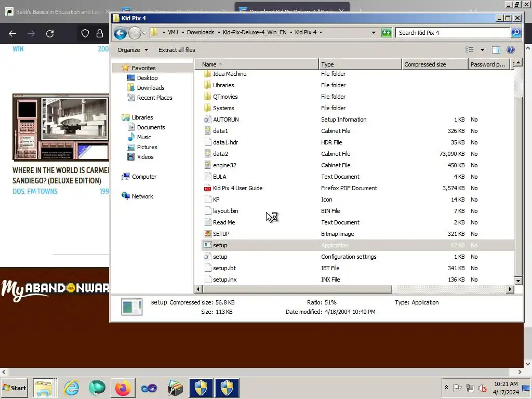
Task: Click the search magnifier icon in Kid Pix 4 window
Action: (x=516, y=33)
